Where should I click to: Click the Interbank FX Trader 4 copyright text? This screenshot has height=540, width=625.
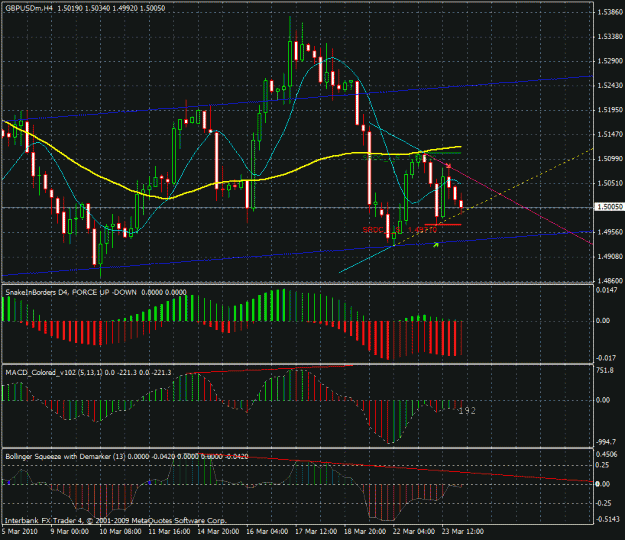click(x=116, y=520)
